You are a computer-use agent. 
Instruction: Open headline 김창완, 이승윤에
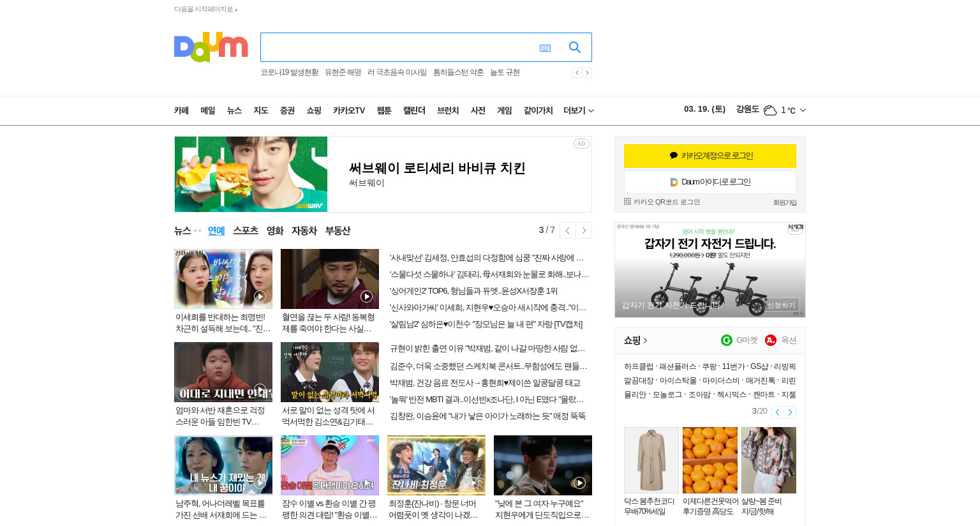[487, 416]
